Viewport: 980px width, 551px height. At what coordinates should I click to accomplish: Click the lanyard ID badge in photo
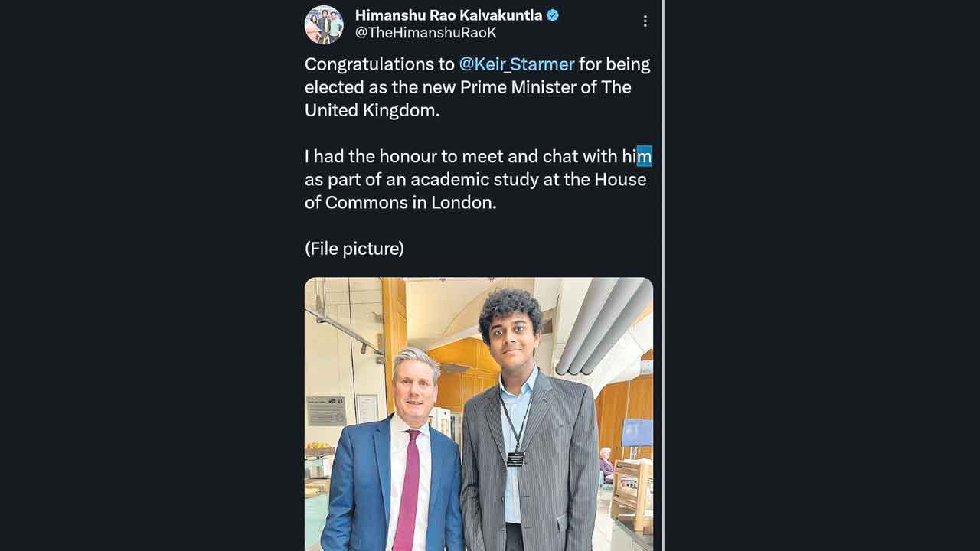pos(515,458)
